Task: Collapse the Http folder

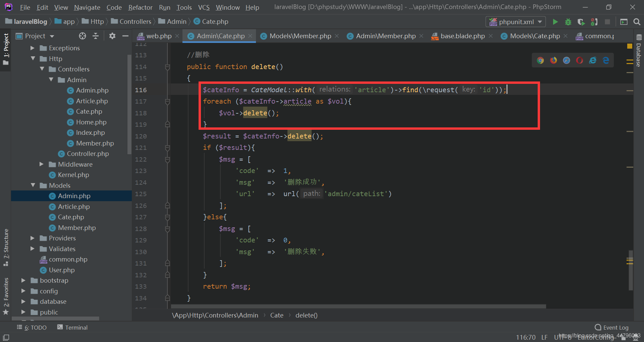Action: (x=33, y=58)
